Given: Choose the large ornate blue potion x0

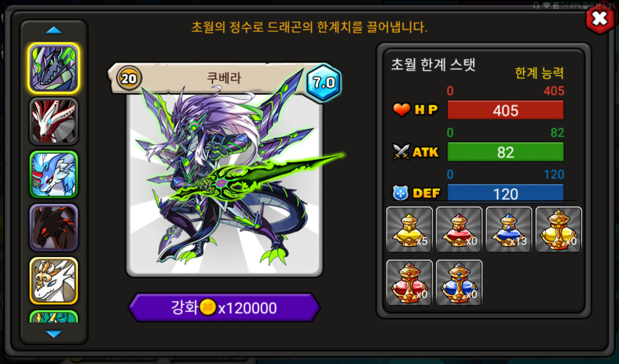Looking at the screenshot, I should [x=459, y=282].
